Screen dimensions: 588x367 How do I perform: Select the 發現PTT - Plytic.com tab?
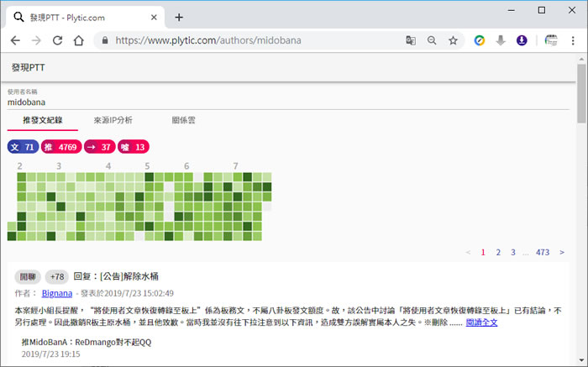[x=86, y=18]
